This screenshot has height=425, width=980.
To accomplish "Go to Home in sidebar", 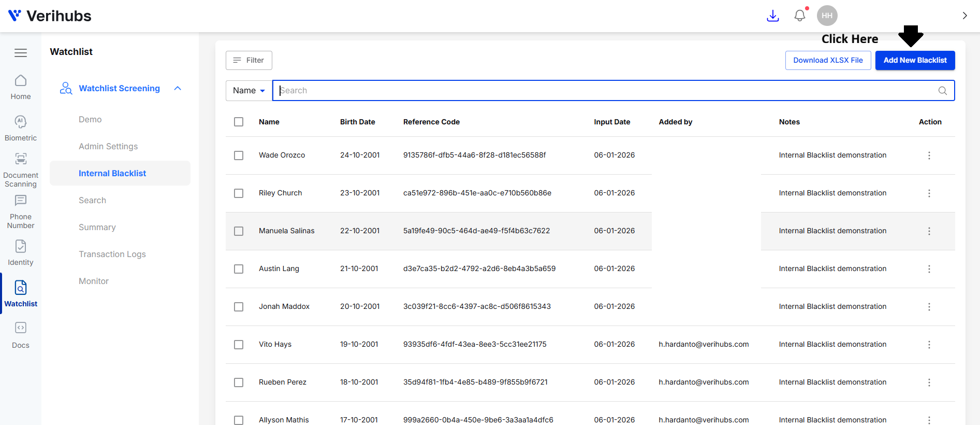I will pos(21,87).
